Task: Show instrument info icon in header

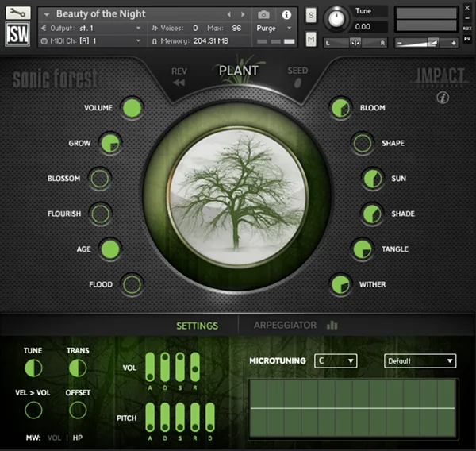Action: coord(286,14)
